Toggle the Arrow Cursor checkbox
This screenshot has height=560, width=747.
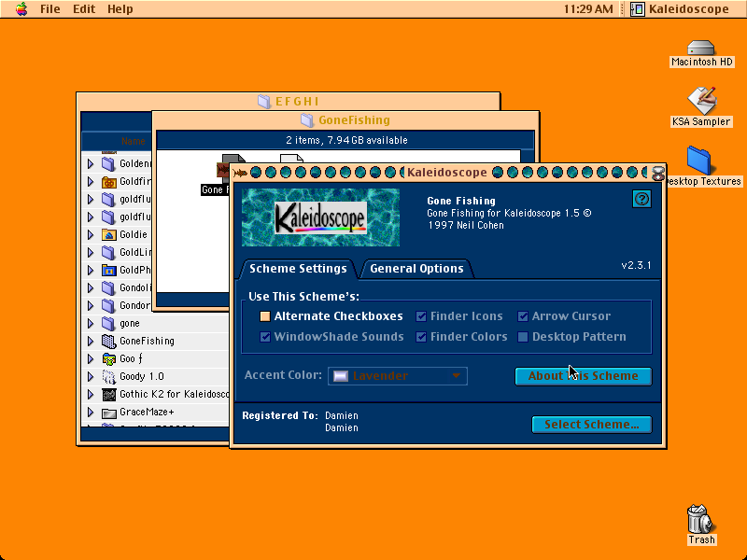tap(523, 316)
